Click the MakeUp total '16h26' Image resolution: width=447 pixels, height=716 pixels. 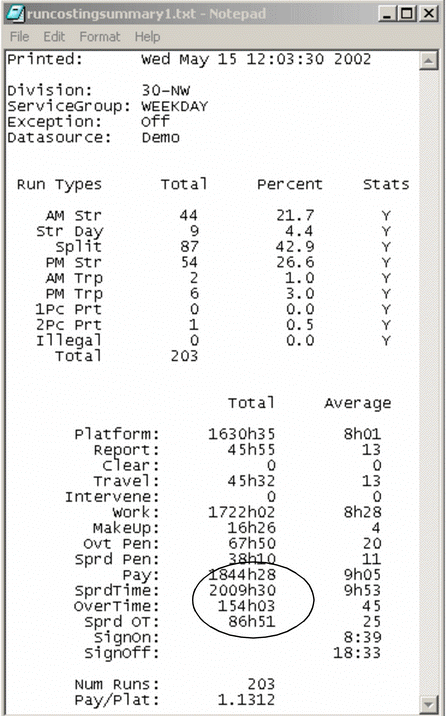click(251, 528)
